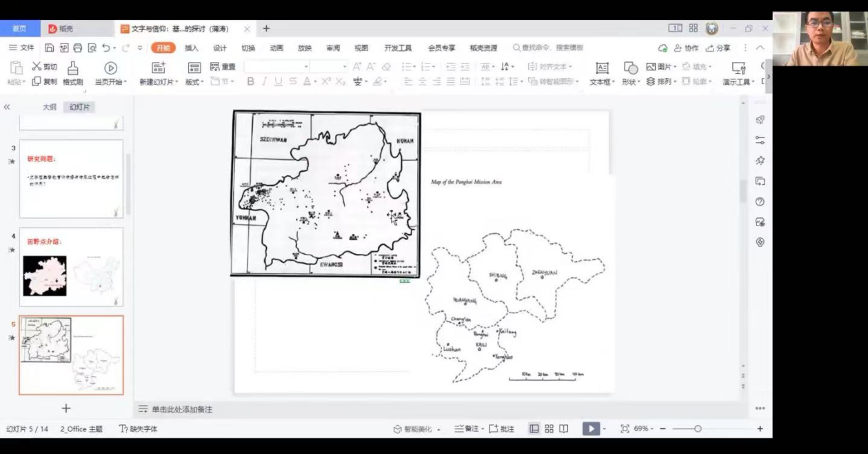This screenshot has height=454, width=868.
Task: Click the 智能美化 smart beautify icon
Action: point(397,428)
